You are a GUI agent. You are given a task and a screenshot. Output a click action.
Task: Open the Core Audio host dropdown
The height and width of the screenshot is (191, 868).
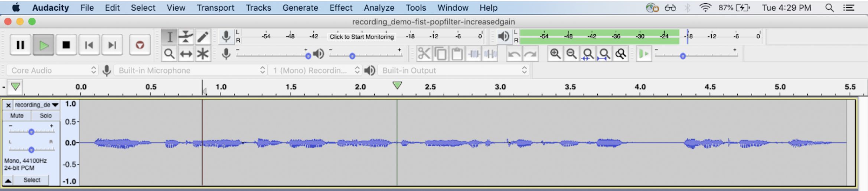click(53, 70)
